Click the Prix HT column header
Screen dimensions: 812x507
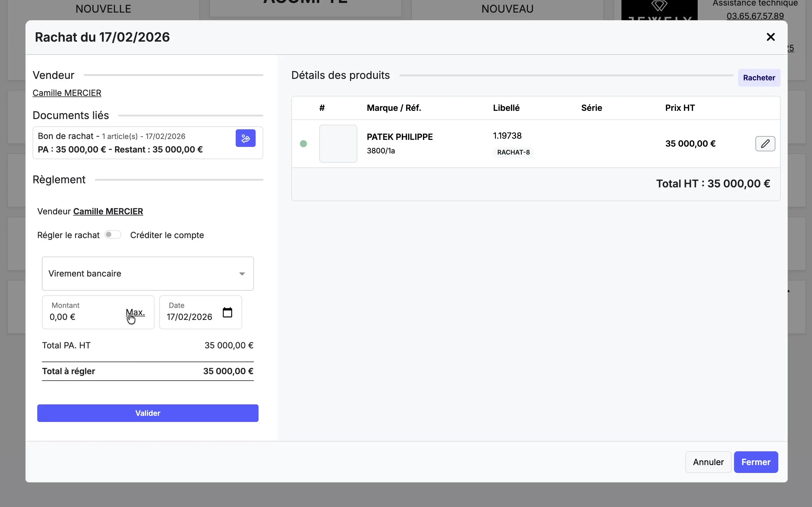[x=680, y=108]
